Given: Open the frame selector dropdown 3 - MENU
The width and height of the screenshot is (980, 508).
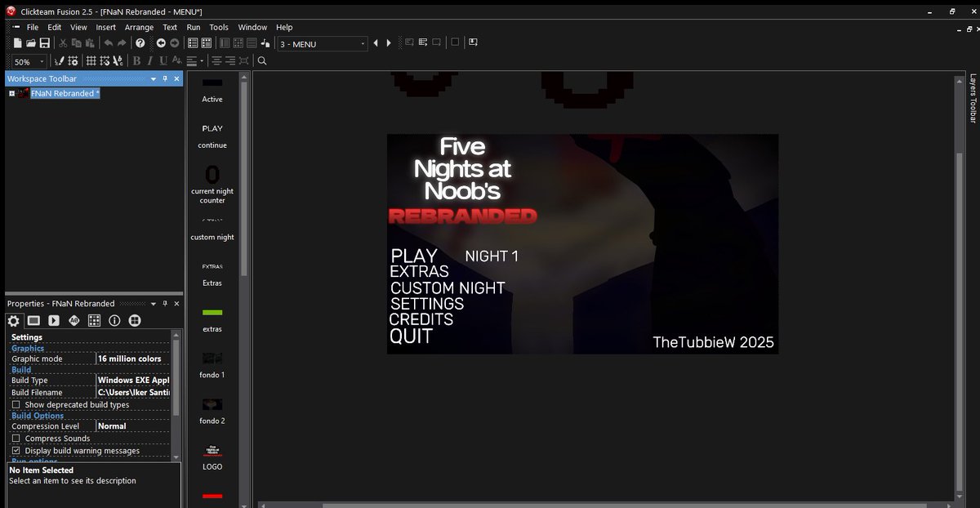Looking at the screenshot, I should [x=323, y=44].
